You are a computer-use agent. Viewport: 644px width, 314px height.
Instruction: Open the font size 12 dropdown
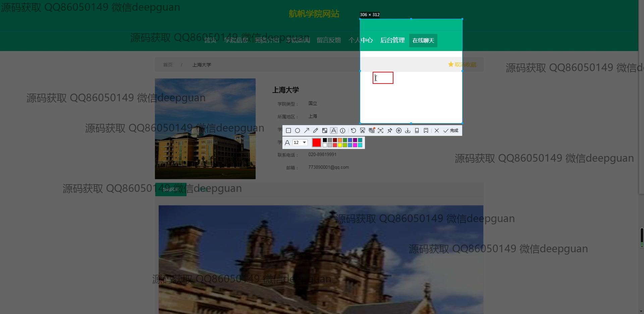[x=304, y=143]
